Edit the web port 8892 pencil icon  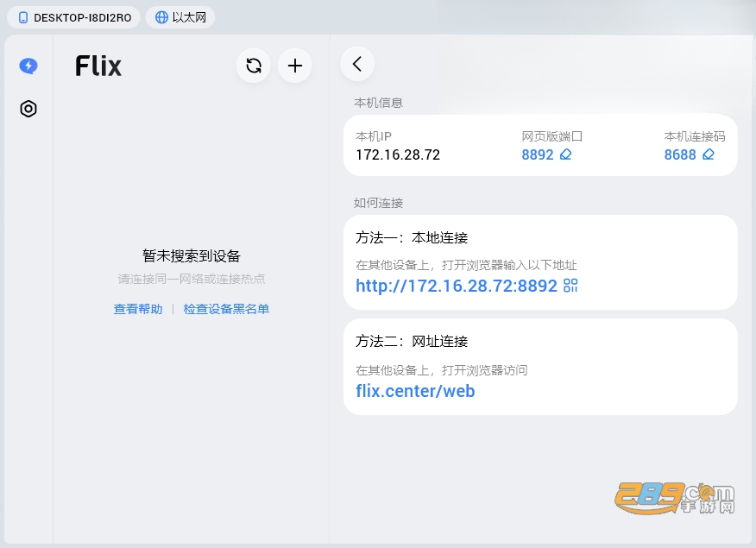(565, 154)
